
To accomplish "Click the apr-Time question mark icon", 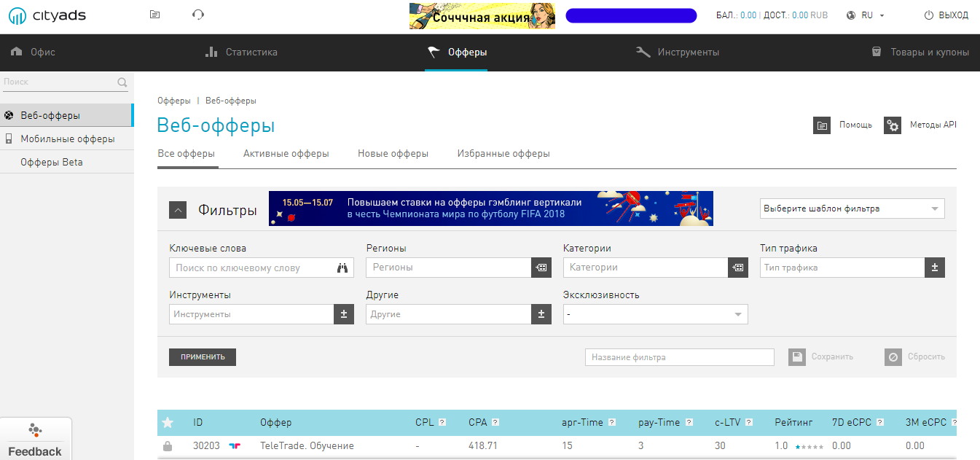I will [x=611, y=422].
